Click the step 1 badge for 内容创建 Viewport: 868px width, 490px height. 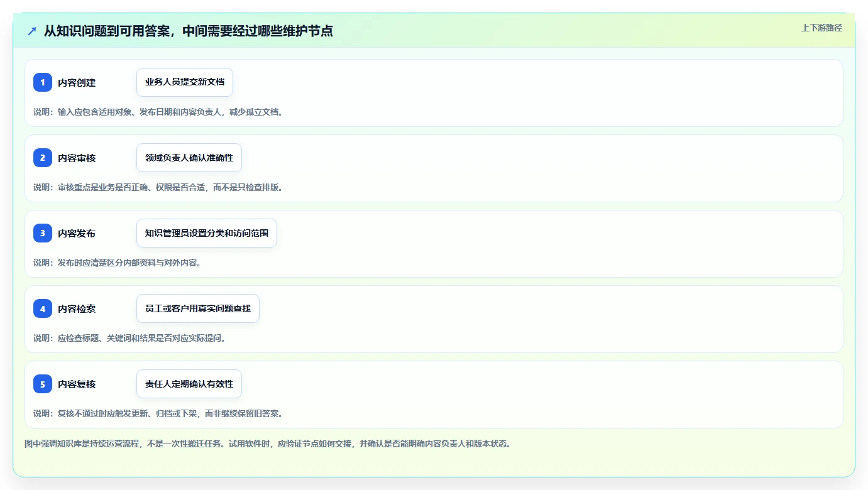tap(43, 82)
